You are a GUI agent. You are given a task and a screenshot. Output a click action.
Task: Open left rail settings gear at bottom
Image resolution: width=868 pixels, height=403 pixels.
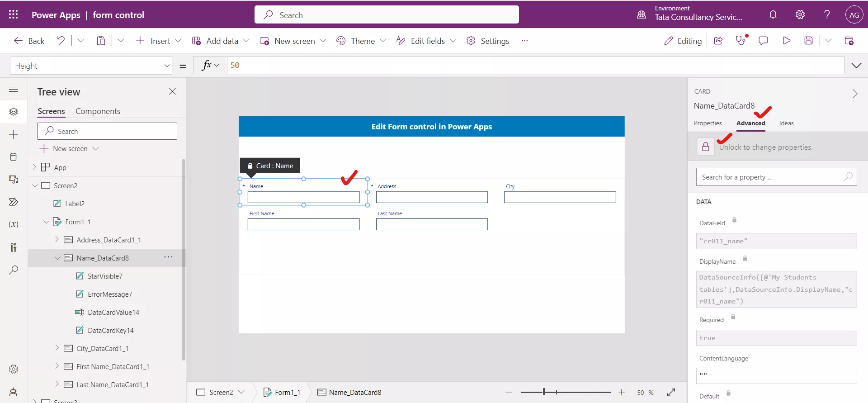14,369
